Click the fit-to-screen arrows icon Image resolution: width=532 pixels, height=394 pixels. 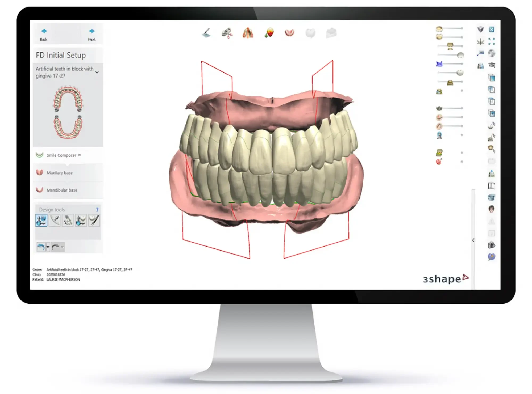coord(492,41)
